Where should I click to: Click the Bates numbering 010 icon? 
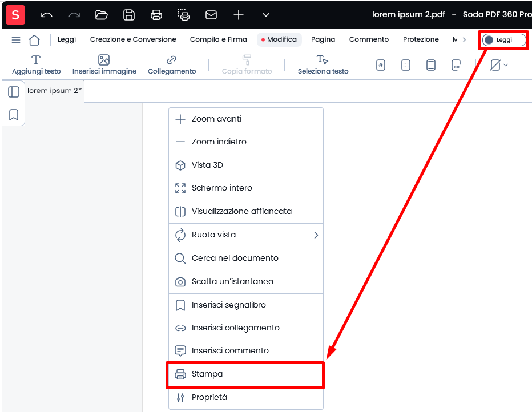(456, 64)
